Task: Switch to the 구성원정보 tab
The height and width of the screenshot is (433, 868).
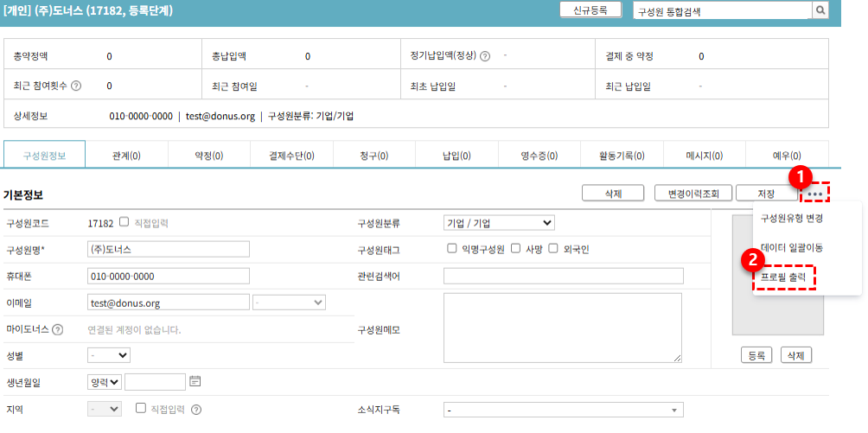Action: 44,155
